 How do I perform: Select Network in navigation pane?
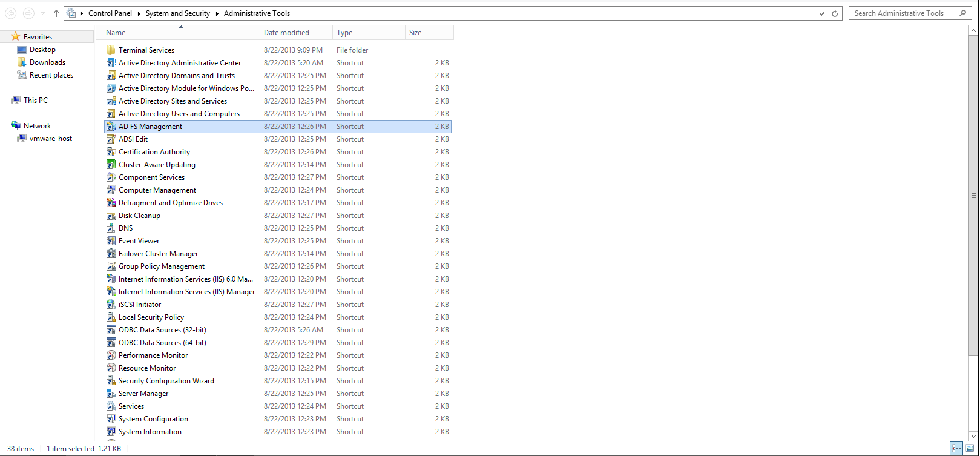[37, 126]
